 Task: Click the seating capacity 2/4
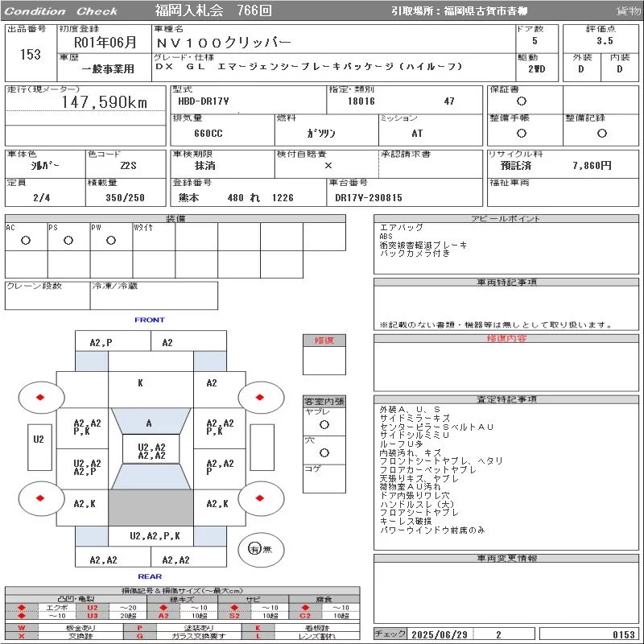click(42, 197)
